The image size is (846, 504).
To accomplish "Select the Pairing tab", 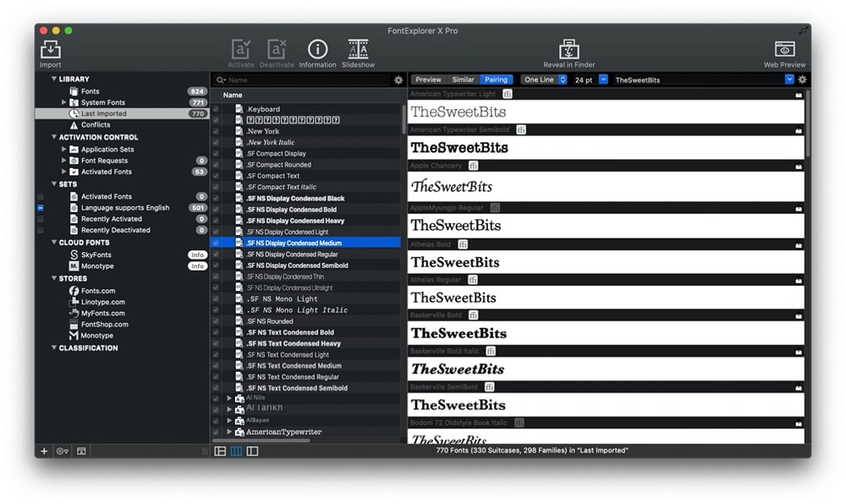I will pos(496,79).
